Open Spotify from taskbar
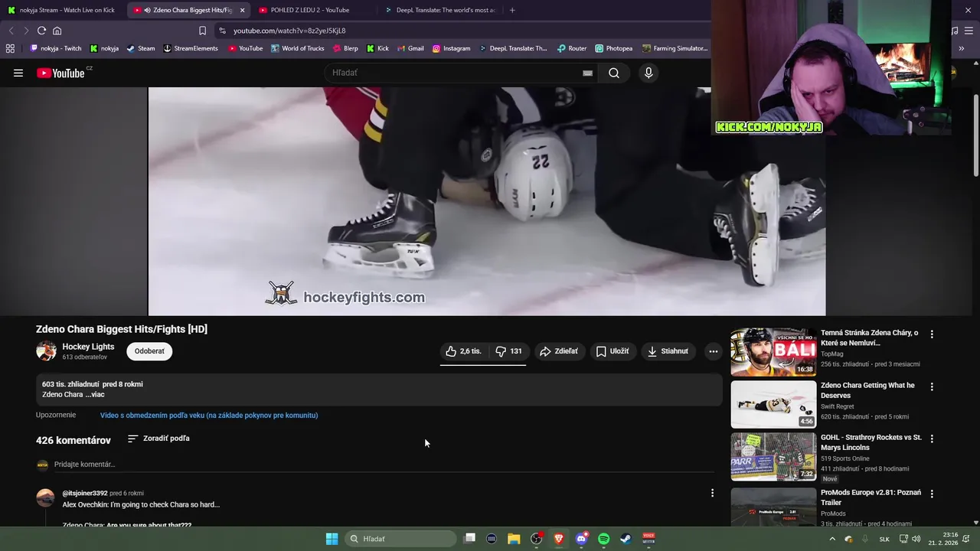Viewport: 980px width, 551px height. 603,539
